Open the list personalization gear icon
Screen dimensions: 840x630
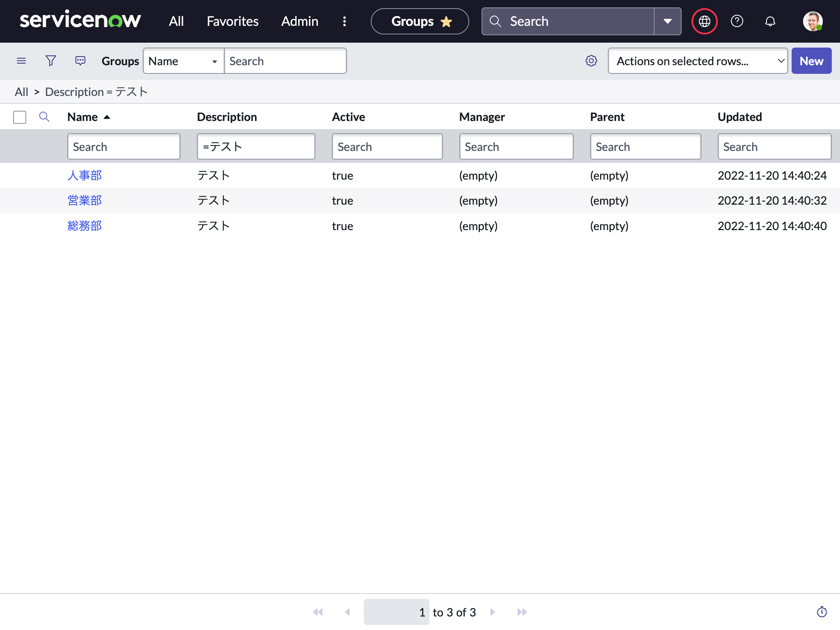click(x=591, y=61)
